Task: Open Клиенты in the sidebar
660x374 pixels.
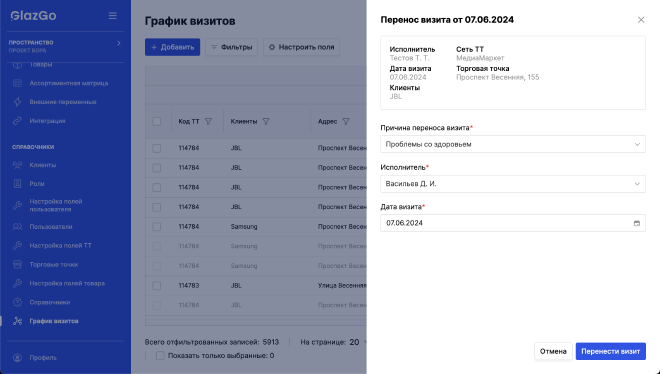Action: coord(43,165)
